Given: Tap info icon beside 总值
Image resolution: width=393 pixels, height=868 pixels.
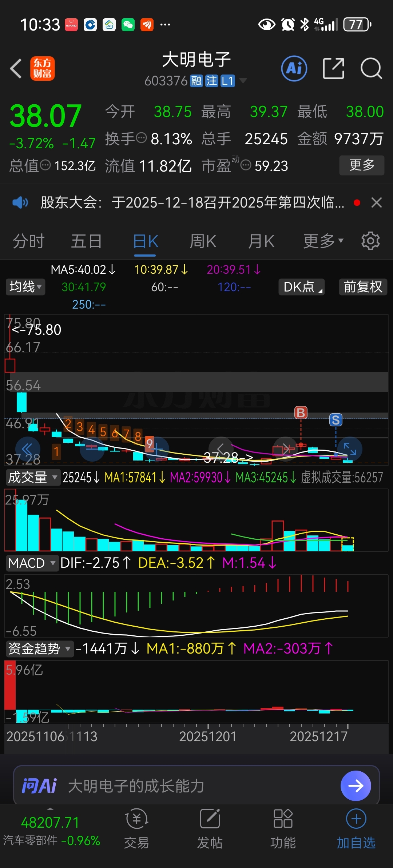Looking at the screenshot, I should [x=45, y=165].
